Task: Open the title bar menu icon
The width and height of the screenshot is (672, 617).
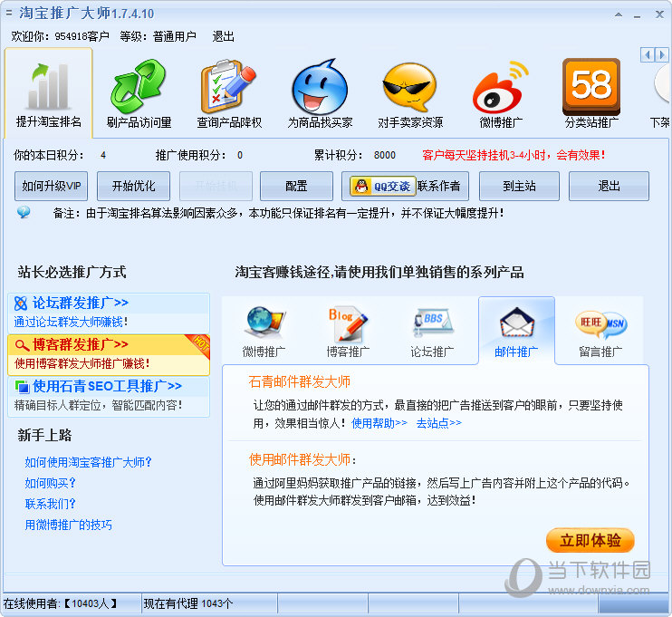Action: [9, 14]
